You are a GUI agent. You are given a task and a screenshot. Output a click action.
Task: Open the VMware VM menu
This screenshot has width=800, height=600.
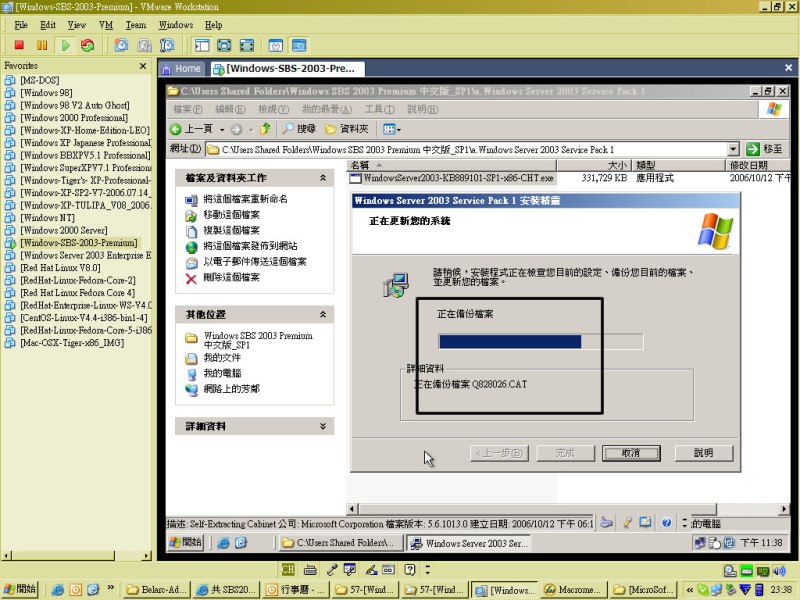click(106, 25)
